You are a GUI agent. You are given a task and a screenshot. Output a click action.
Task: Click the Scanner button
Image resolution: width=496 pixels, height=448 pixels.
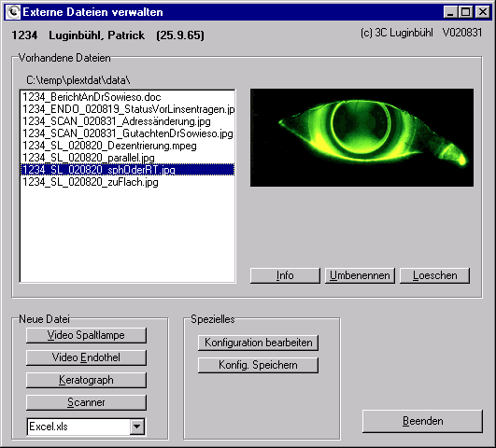86,402
